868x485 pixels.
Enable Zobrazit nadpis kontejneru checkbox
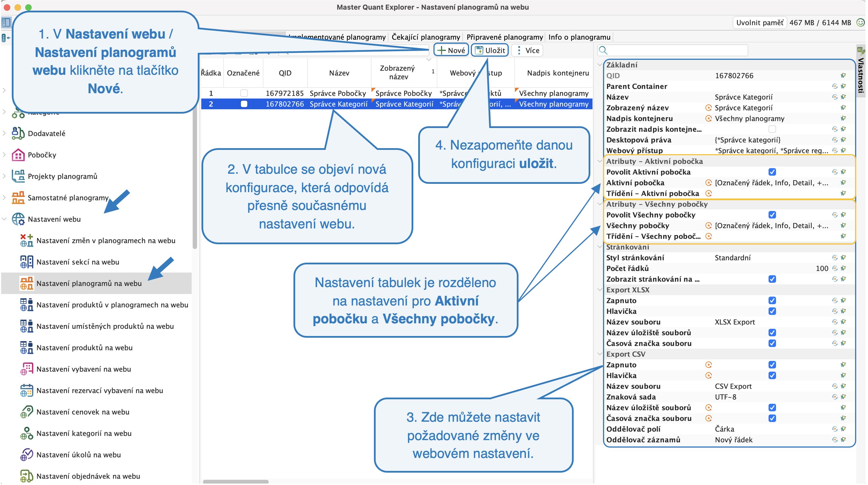pos(772,129)
